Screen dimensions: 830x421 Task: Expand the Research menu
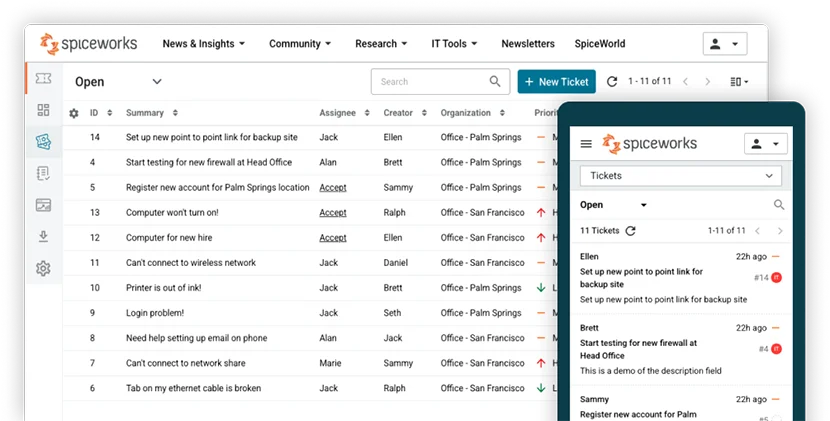pyautogui.click(x=381, y=43)
